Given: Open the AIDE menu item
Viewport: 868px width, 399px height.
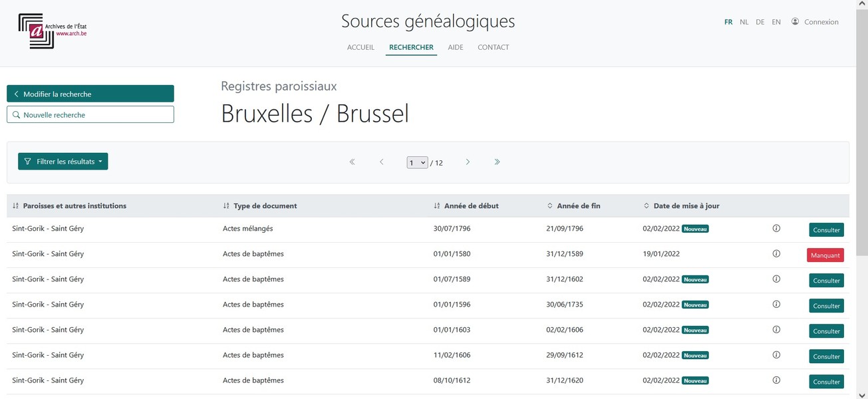Looking at the screenshot, I should click(456, 47).
